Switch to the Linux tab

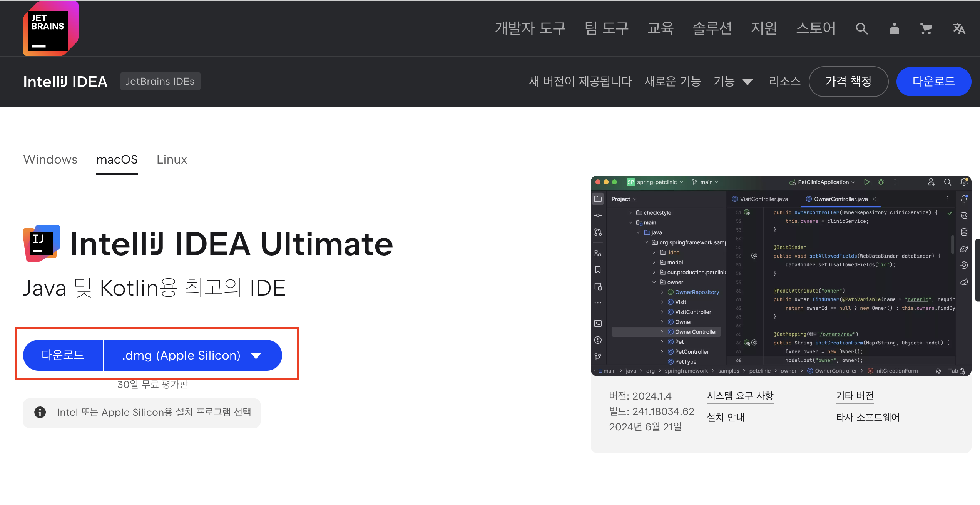(x=172, y=159)
